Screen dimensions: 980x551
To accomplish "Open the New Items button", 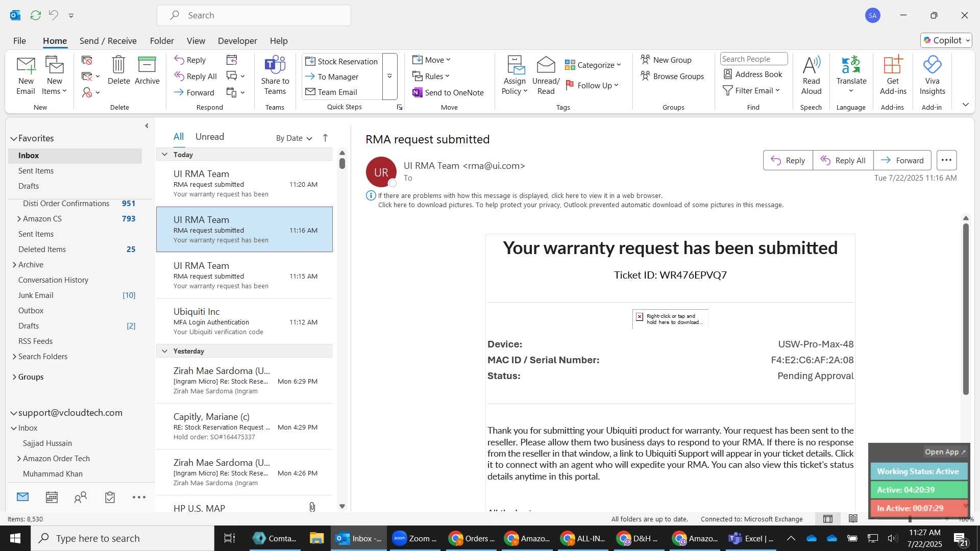I will tap(54, 76).
